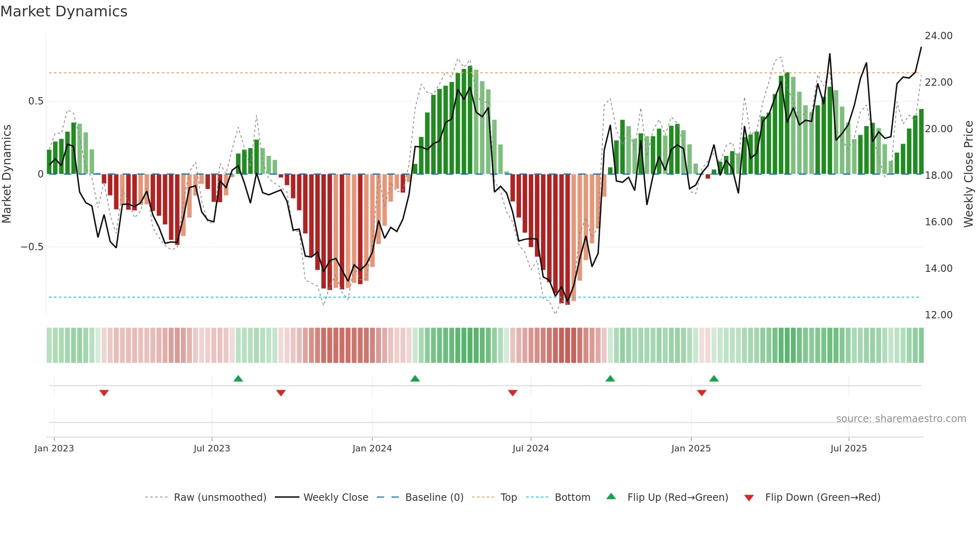Click the '24.00' price axis label

pos(939,36)
